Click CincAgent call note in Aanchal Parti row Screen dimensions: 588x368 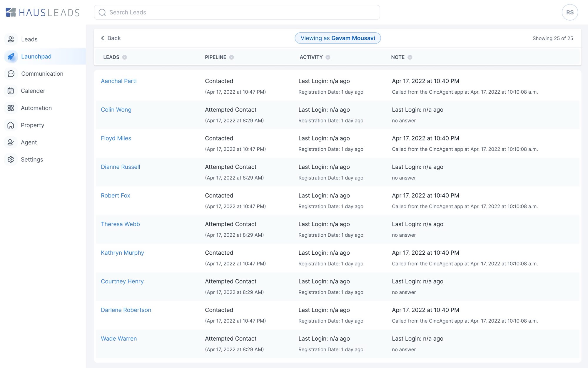pos(465,92)
